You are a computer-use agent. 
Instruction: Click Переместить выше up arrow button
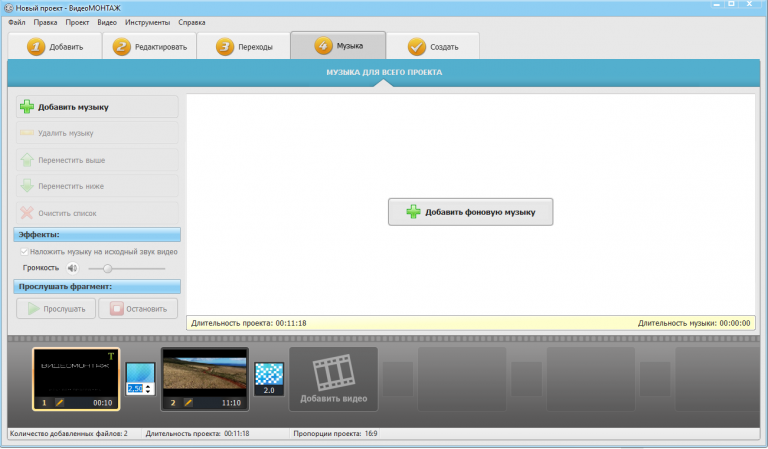point(97,160)
